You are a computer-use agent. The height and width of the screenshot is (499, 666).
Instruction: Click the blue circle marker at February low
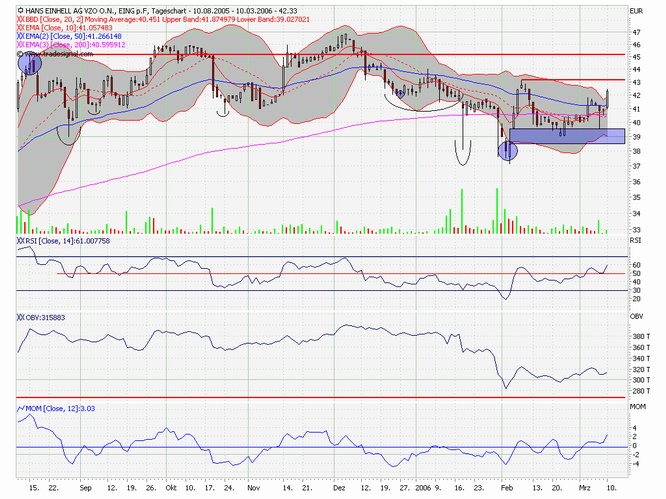click(508, 151)
